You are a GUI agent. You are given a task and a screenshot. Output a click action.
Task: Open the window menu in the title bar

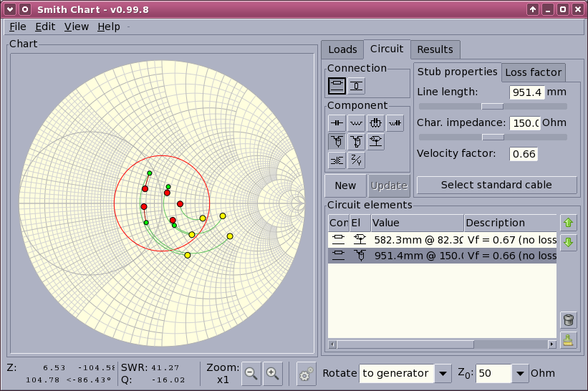pos(10,9)
